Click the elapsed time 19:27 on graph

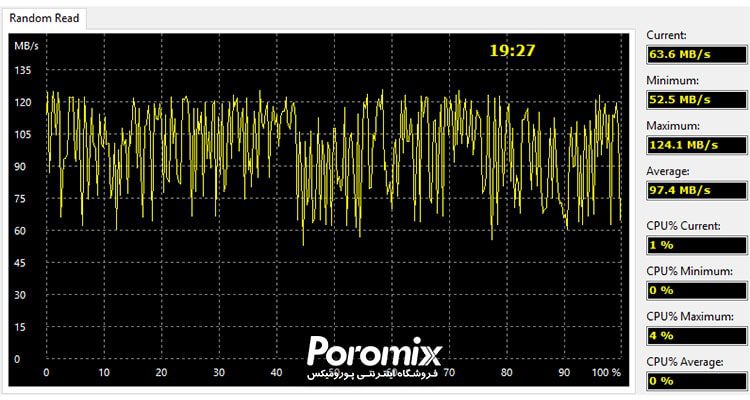(x=512, y=50)
